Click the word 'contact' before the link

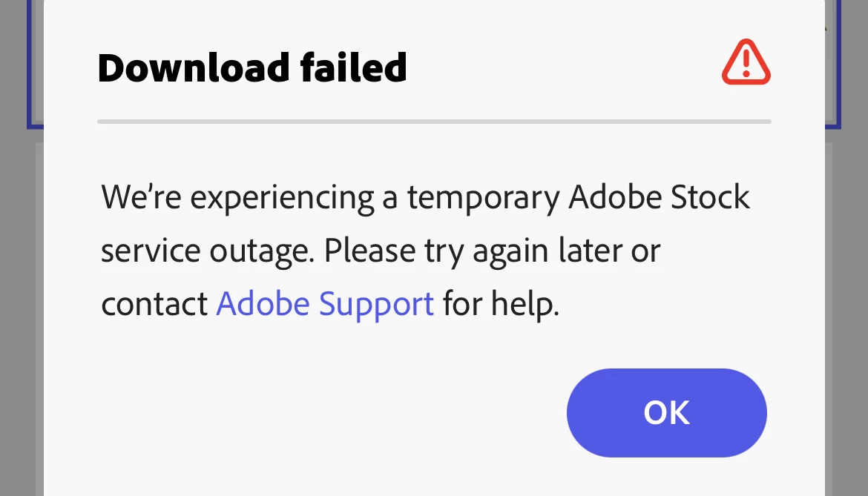(x=154, y=304)
